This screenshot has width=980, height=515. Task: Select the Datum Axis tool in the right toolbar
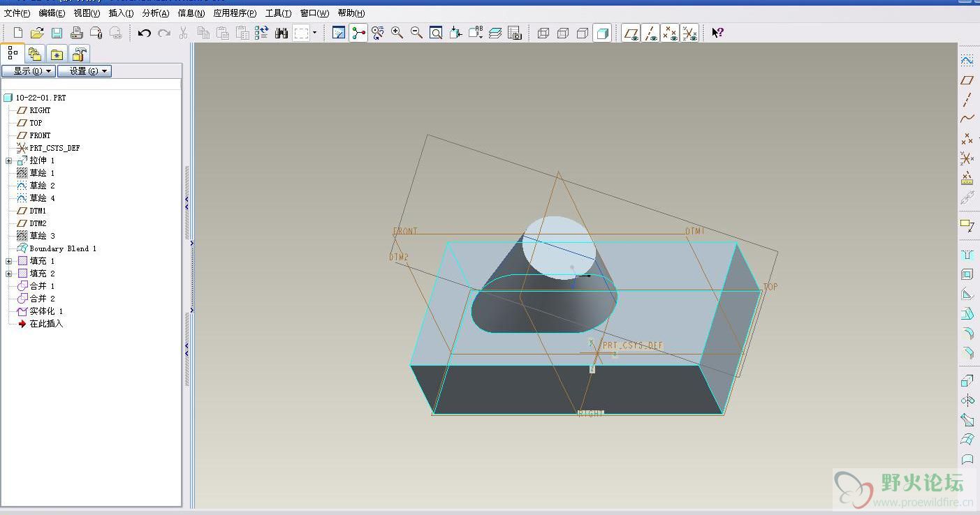[967, 100]
